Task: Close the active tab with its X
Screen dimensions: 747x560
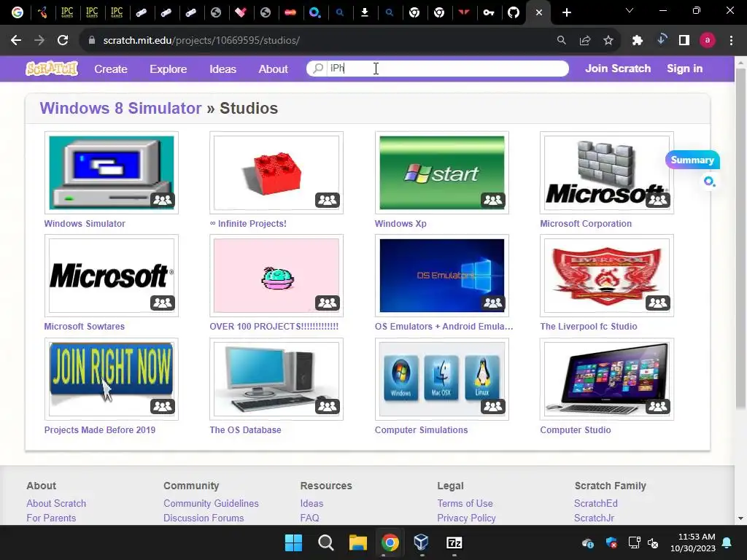Action: tap(539, 13)
